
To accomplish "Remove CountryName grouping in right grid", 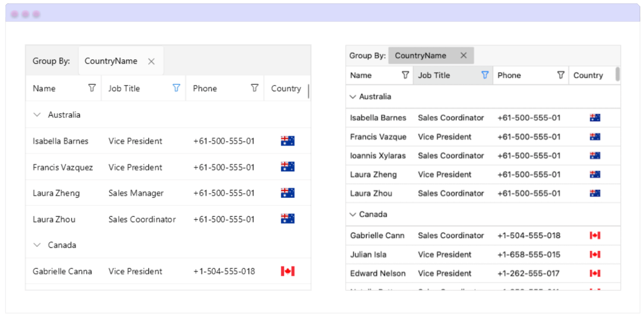I will (x=463, y=55).
